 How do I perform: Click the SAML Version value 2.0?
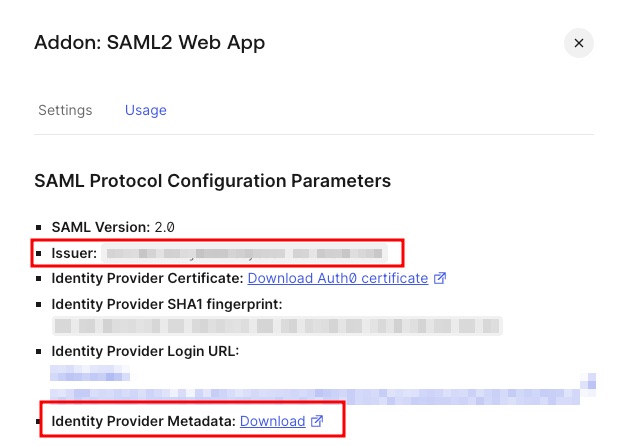(168, 228)
